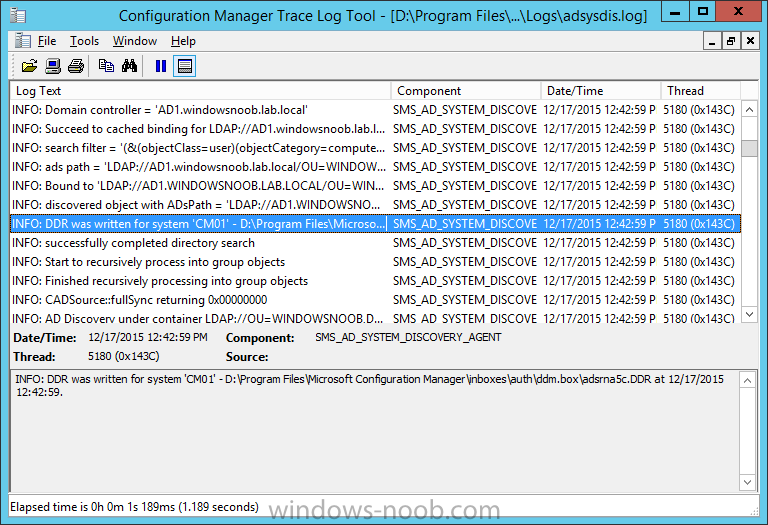This screenshot has height=525, width=768.
Task: Select the 'Succeed to cached binding for LDAP' row
Action: point(375,129)
